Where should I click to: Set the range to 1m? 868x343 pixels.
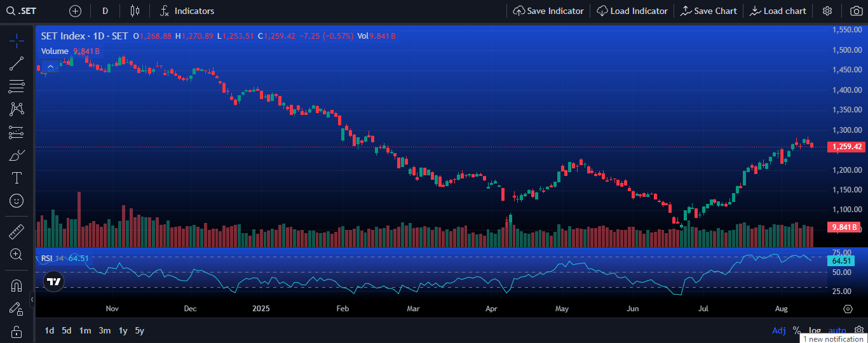pyautogui.click(x=85, y=330)
